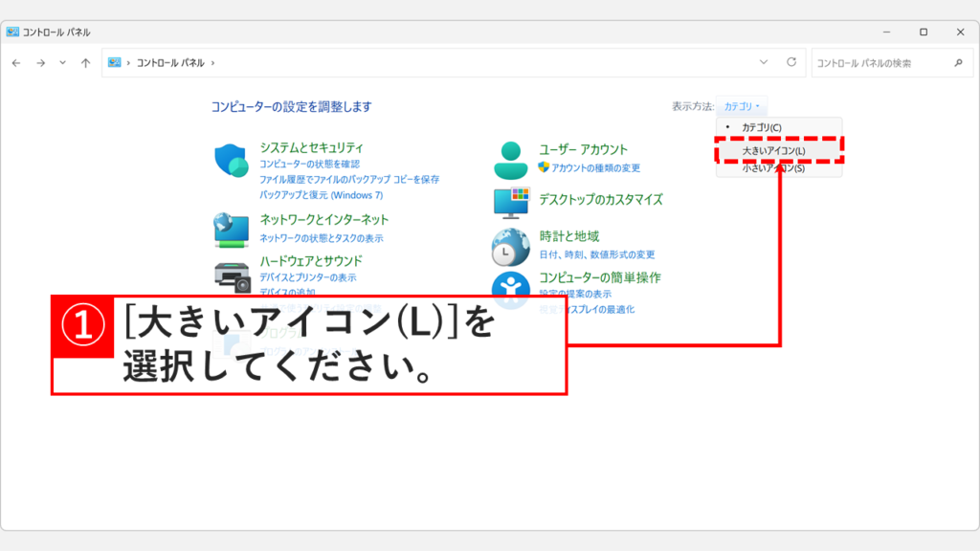The height and width of the screenshot is (551, 980).
Task: Open the ネットワークとインターネット category
Action: [x=323, y=220]
